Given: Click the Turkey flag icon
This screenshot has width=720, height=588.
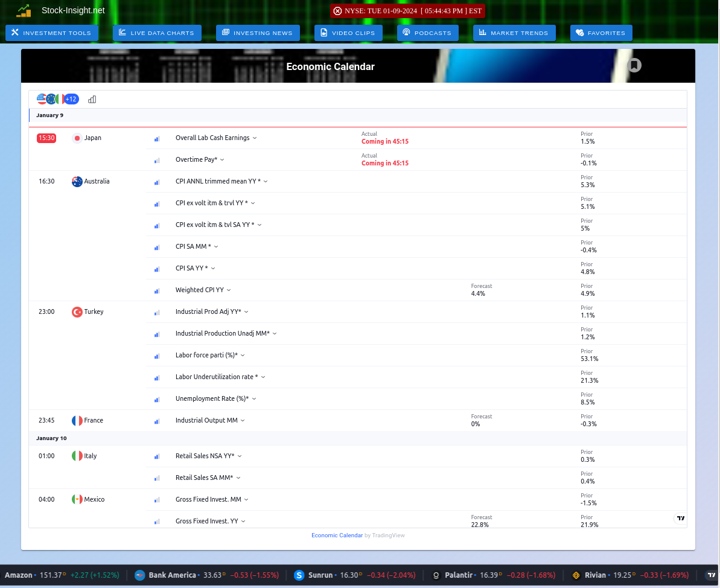Looking at the screenshot, I should (x=77, y=312).
